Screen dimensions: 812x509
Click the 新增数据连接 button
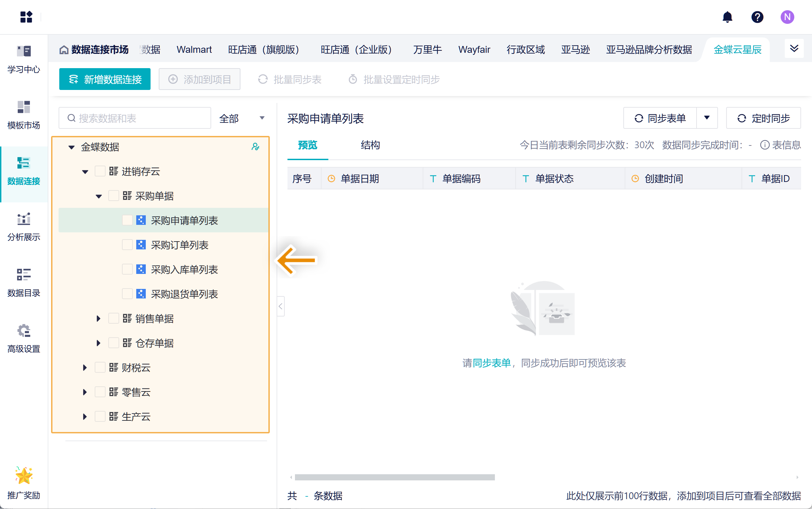coord(105,79)
